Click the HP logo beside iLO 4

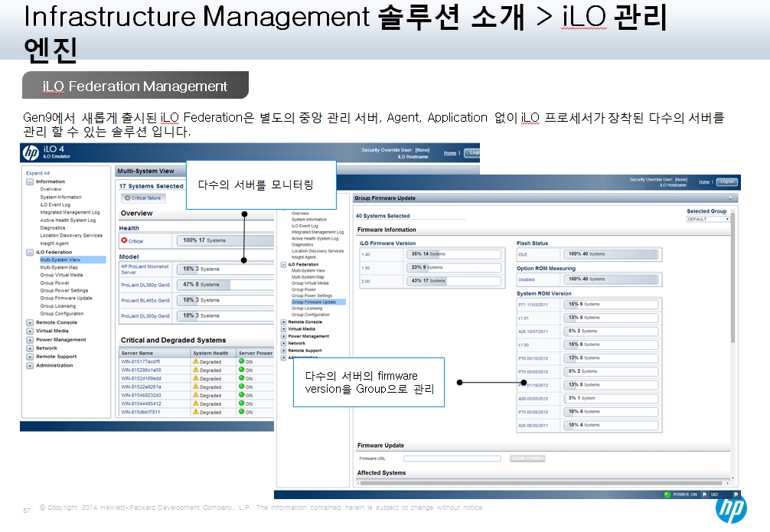[31, 153]
